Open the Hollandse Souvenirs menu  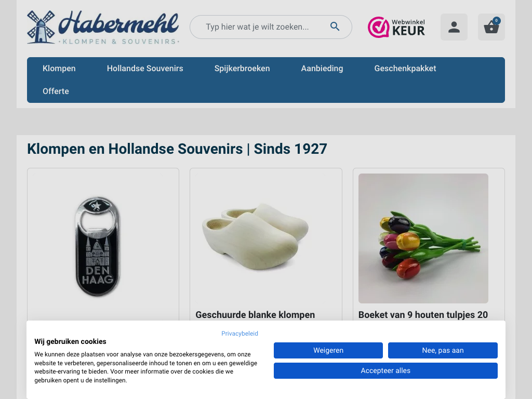point(145,69)
